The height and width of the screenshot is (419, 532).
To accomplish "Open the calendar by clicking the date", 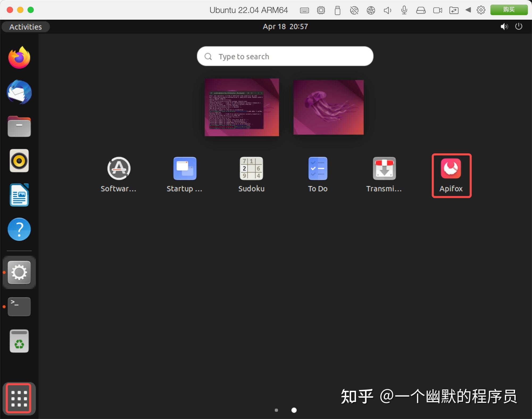I will (x=285, y=27).
